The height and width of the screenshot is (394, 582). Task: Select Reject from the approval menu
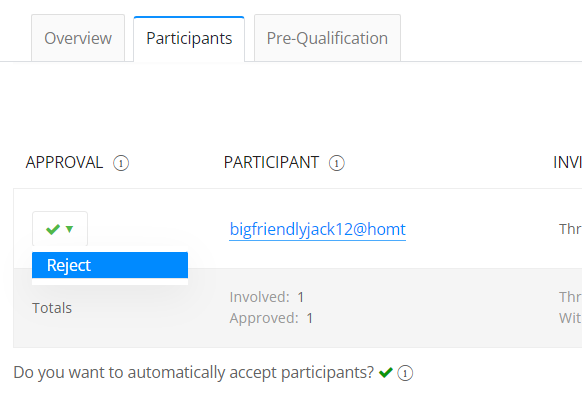click(110, 265)
